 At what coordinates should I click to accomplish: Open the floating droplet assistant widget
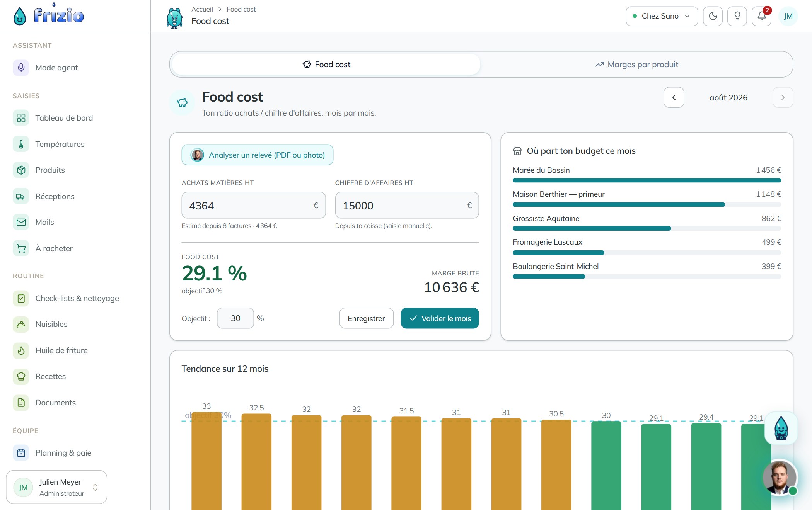point(781,428)
